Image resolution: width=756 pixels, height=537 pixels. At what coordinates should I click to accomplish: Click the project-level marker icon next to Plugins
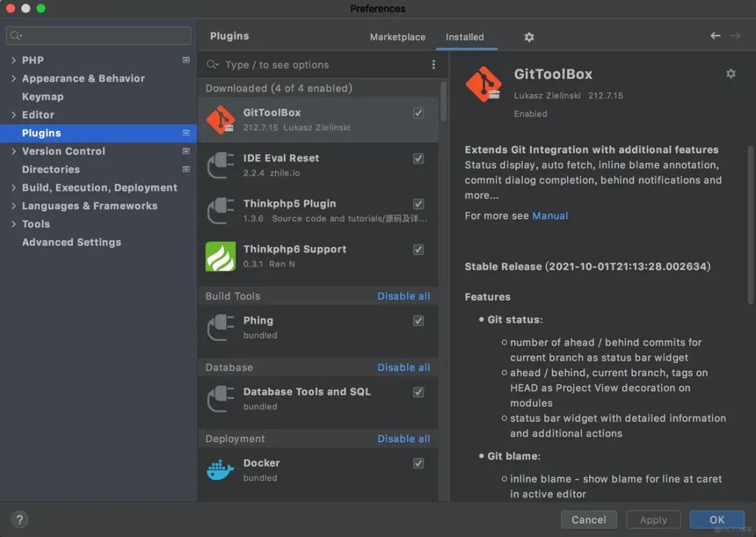click(186, 132)
